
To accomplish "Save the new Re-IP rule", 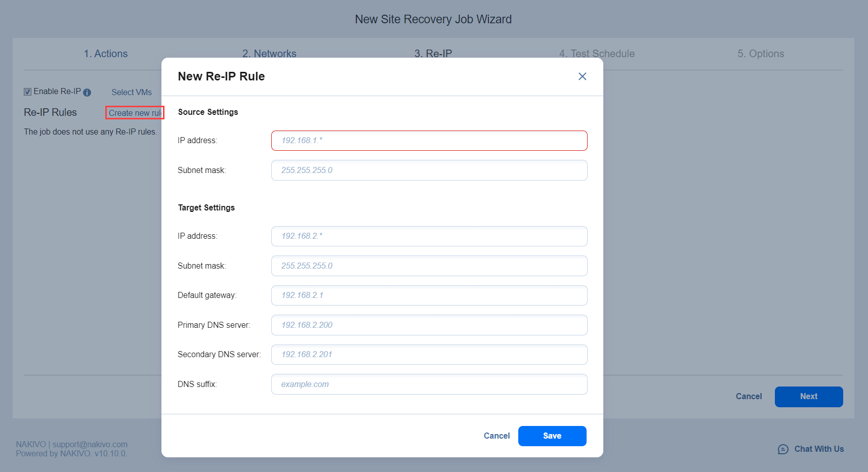I will click(x=552, y=436).
